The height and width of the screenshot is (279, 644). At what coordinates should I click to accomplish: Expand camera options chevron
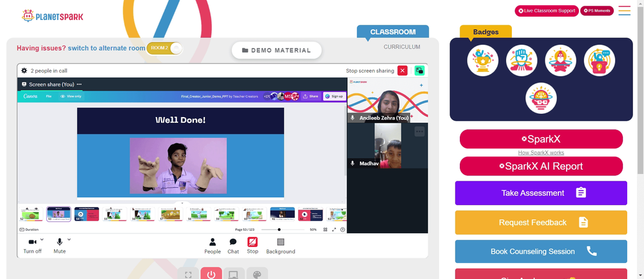(x=42, y=239)
